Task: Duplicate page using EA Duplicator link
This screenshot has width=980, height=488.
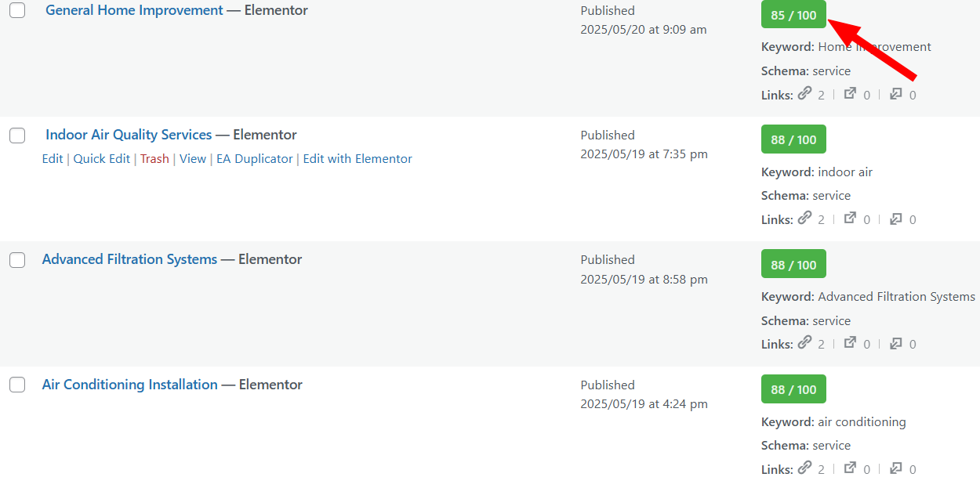Action: click(x=254, y=159)
